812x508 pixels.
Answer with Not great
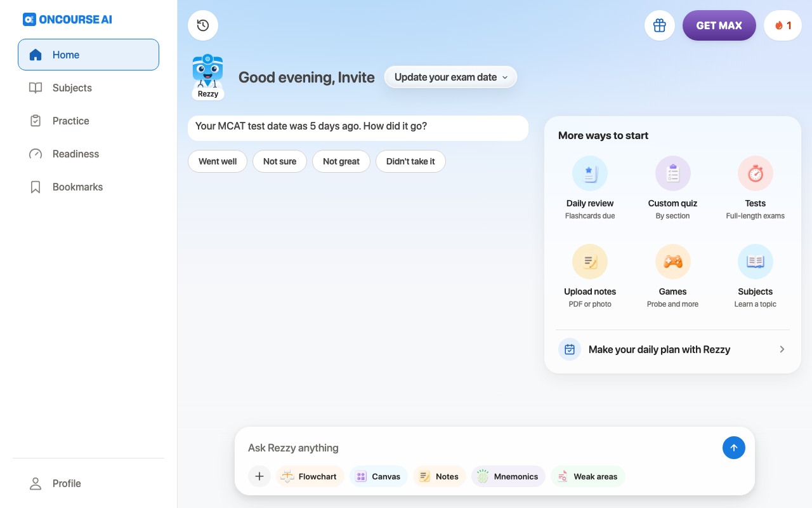click(341, 161)
